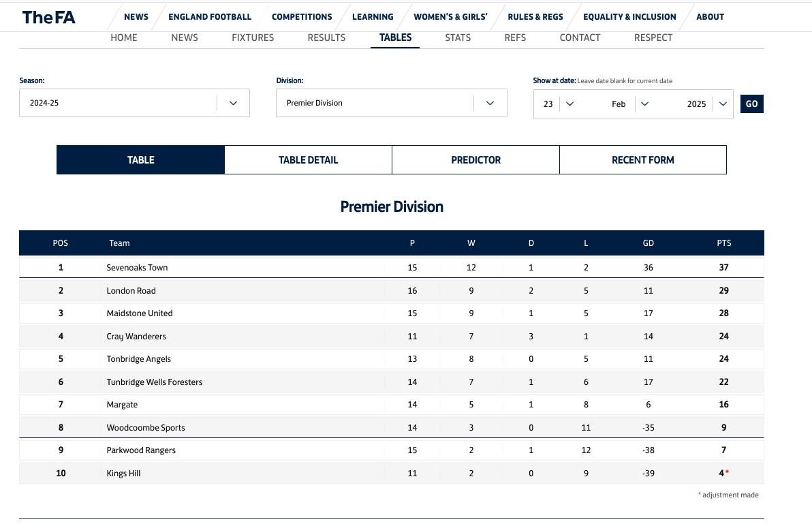Click the Team column header
812x526 pixels.
pos(119,243)
